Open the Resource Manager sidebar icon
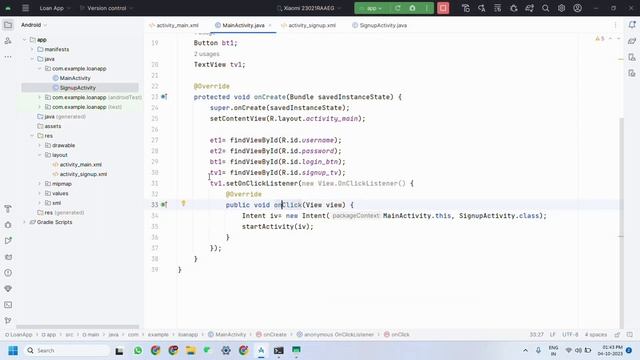 tap(8, 41)
